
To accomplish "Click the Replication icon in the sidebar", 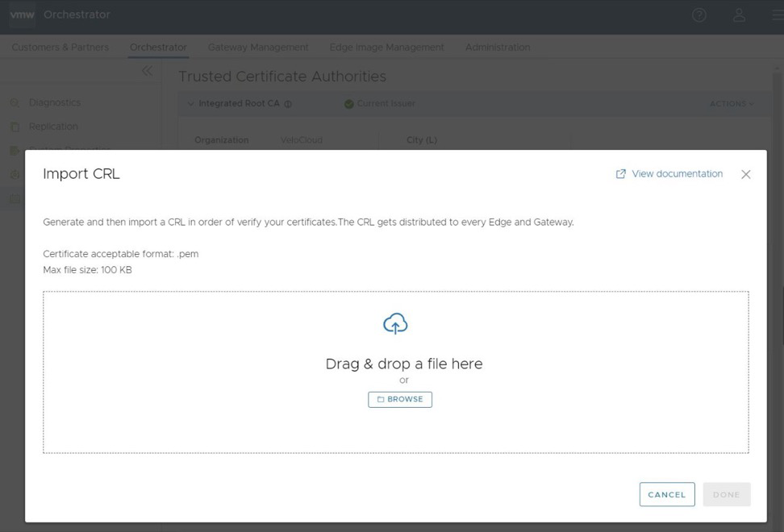I will pyautogui.click(x=15, y=127).
